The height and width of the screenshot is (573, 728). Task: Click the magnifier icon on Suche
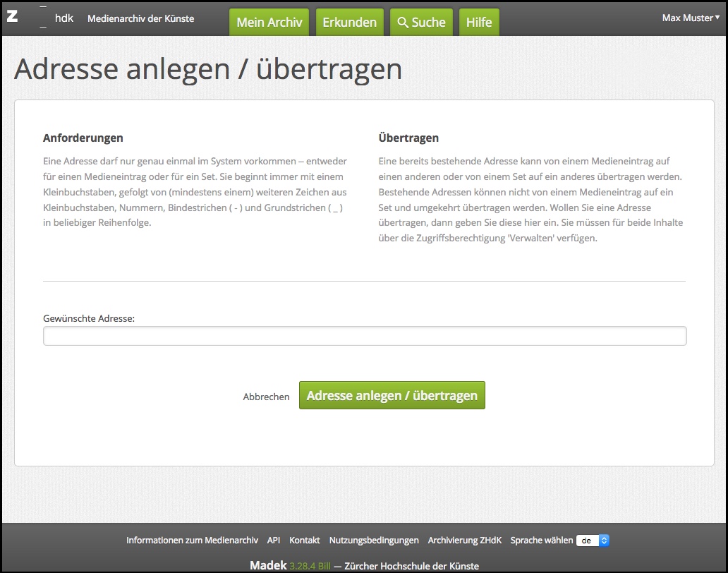[403, 23]
